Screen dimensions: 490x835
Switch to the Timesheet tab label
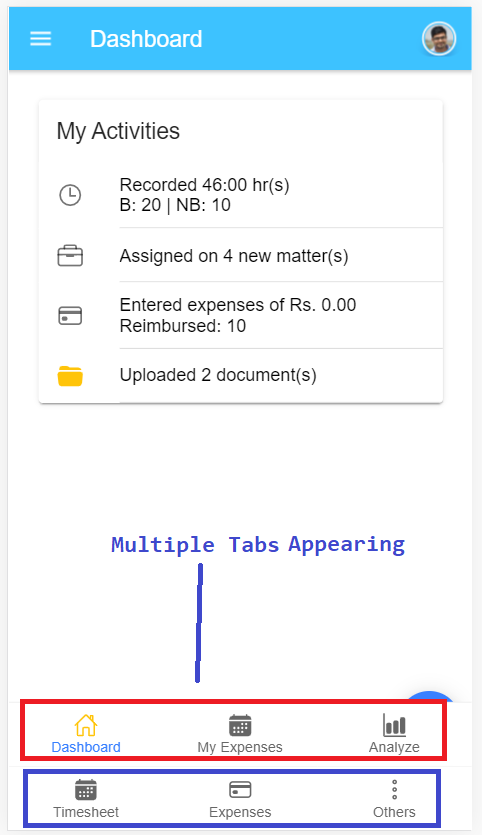[x=86, y=812]
